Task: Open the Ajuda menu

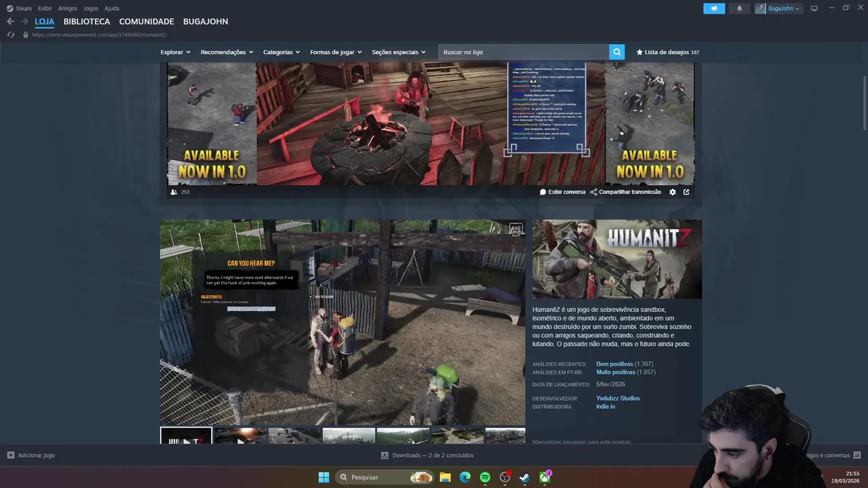Action: 112,8
